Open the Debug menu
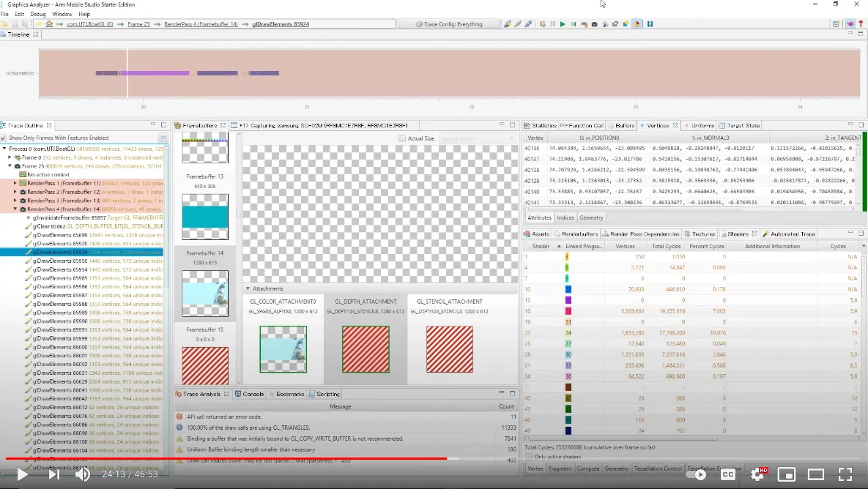The height and width of the screenshot is (489, 868). pos(37,14)
